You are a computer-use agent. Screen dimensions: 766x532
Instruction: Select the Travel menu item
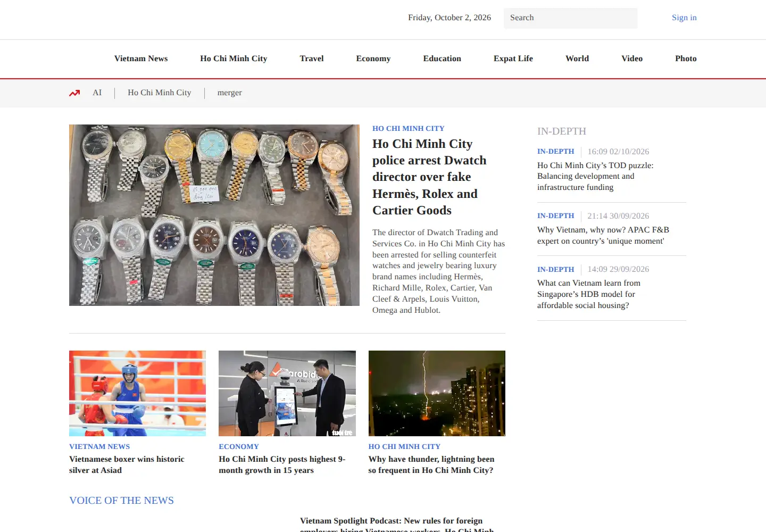coord(312,59)
